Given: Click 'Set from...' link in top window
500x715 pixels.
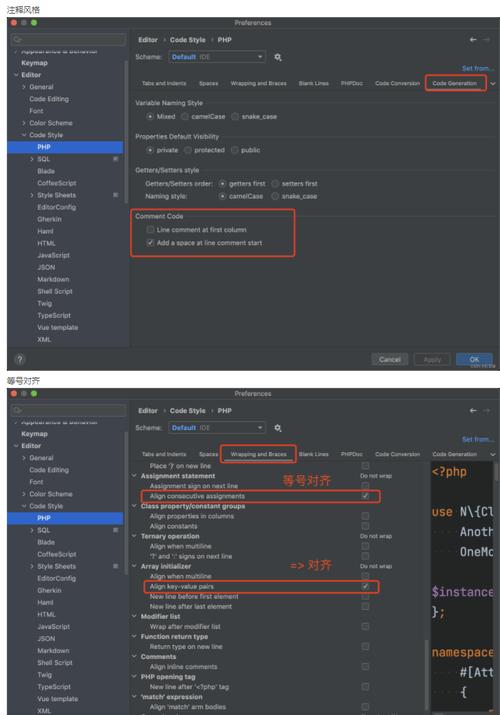Looking at the screenshot, I should coord(478,68).
